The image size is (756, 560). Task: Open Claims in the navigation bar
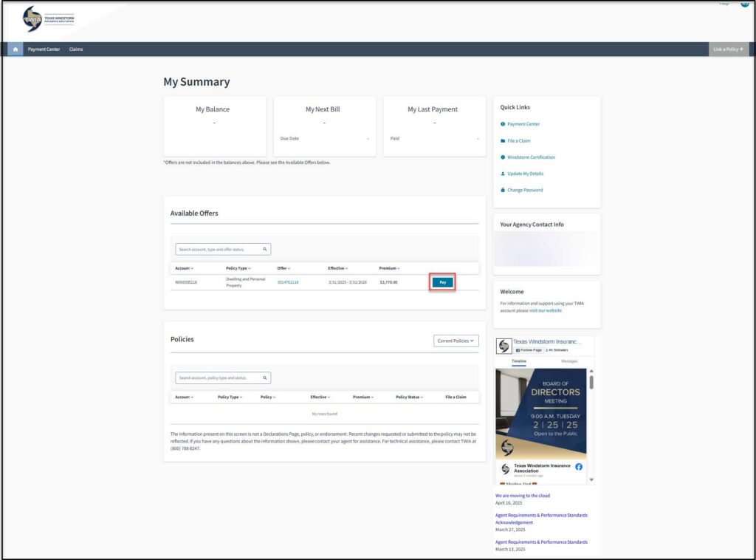(x=76, y=49)
